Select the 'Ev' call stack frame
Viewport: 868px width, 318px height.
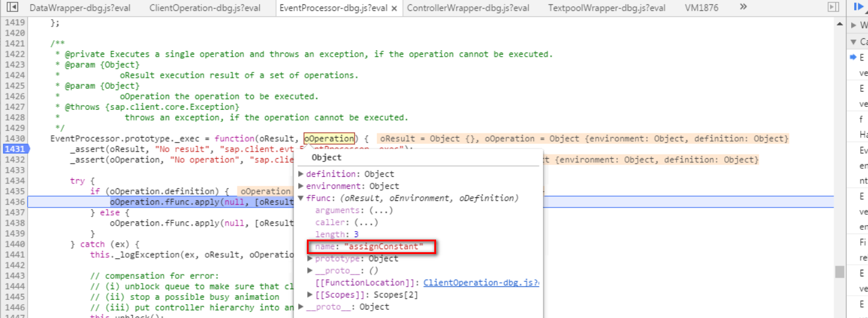858,165
